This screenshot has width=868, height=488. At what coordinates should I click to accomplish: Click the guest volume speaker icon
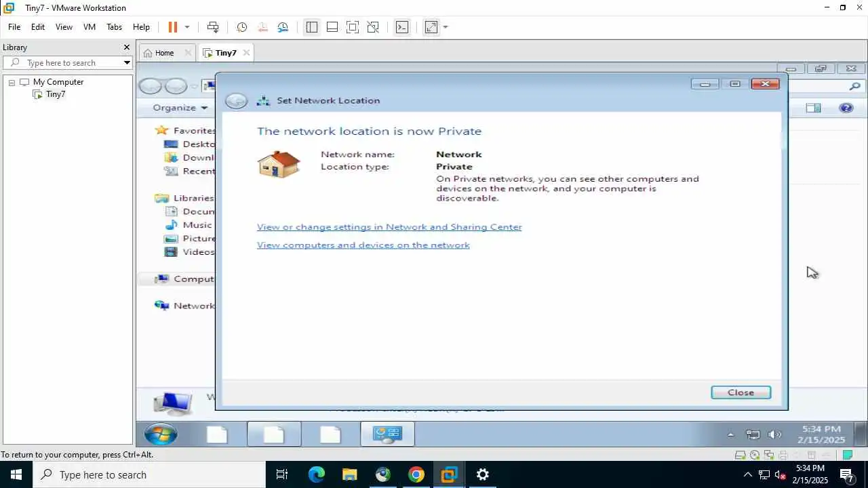click(x=774, y=434)
